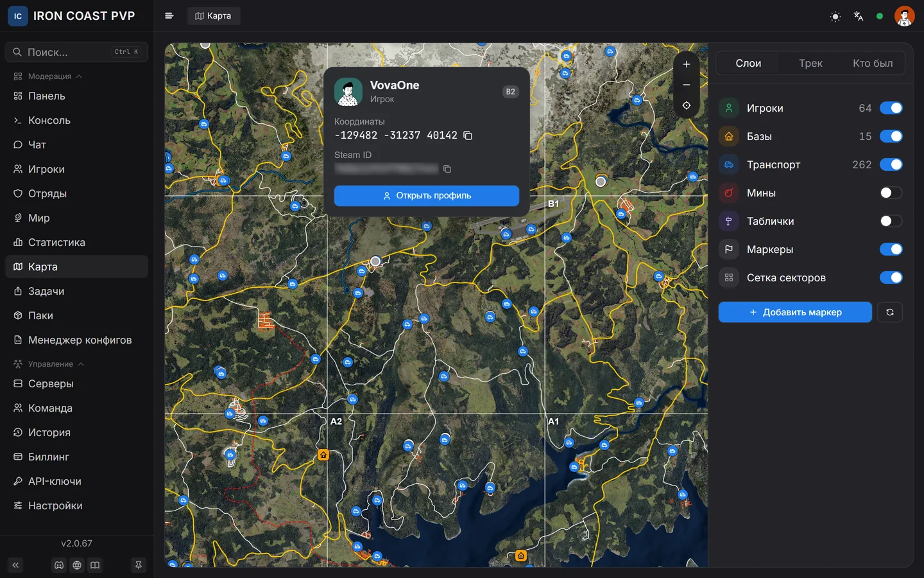Open the documentation book icon in the sidebar footer
Screen dimensions: 924x578
(x=95, y=565)
